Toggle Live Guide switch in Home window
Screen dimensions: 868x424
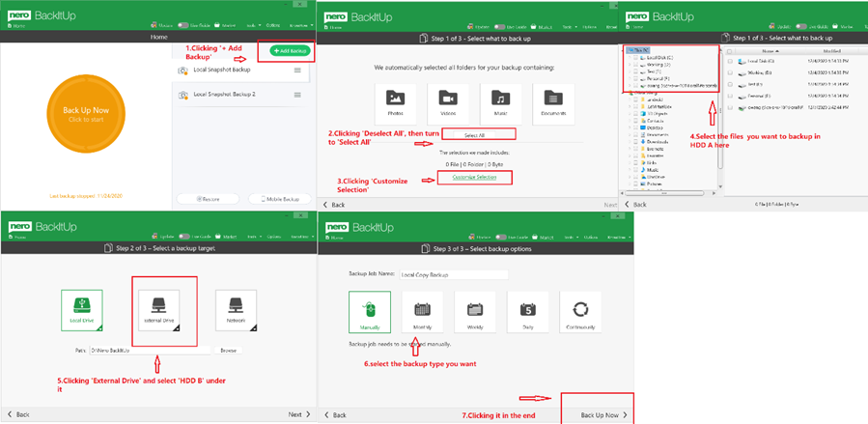[x=182, y=25]
